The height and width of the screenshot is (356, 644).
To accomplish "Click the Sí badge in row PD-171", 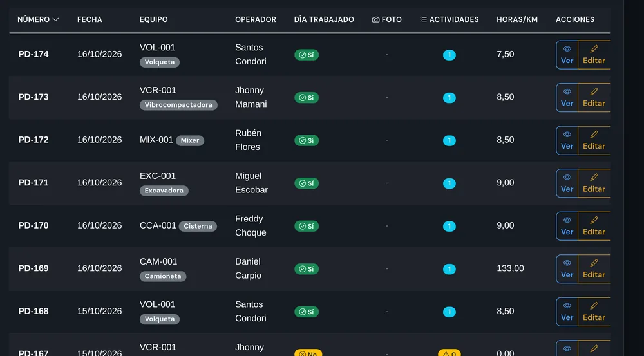I will tap(307, 183).
